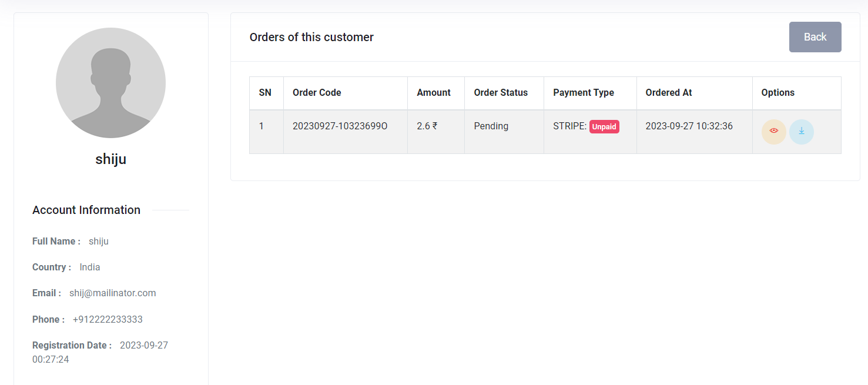Download invoice using the download icon
Image resolution: width=868 pixels, height=385 pixels.
[x=801, y=131]
